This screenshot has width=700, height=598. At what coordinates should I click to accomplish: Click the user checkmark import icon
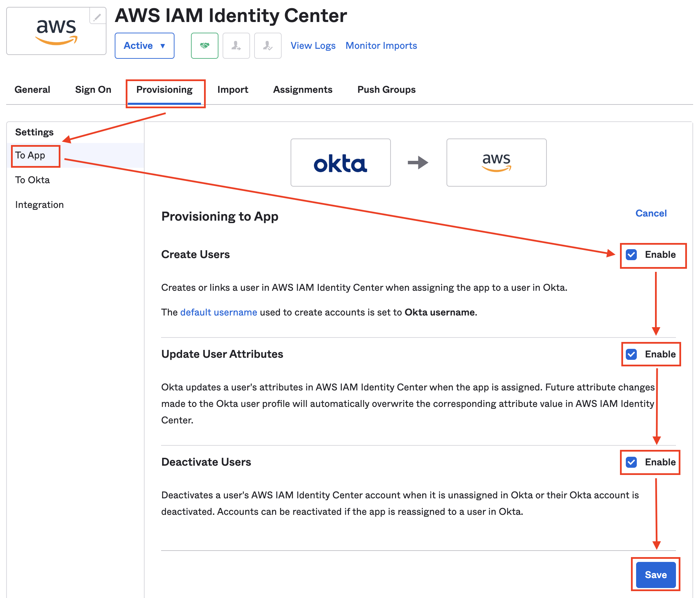pos(268,46)
